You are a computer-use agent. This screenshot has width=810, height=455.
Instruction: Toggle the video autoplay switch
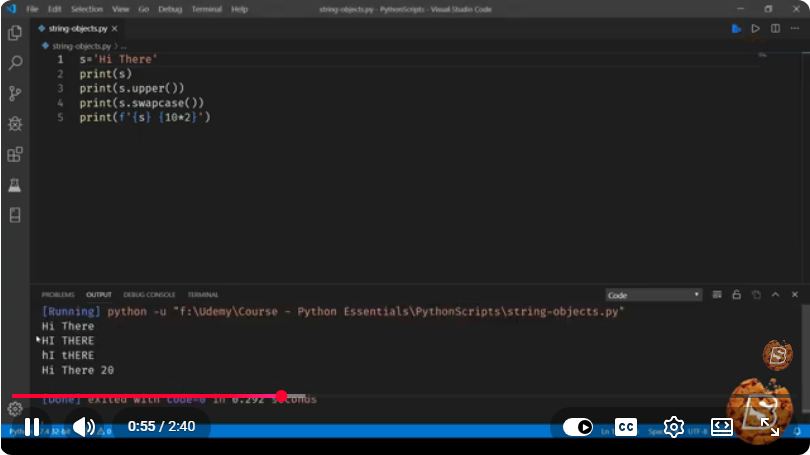pos(578,427)
